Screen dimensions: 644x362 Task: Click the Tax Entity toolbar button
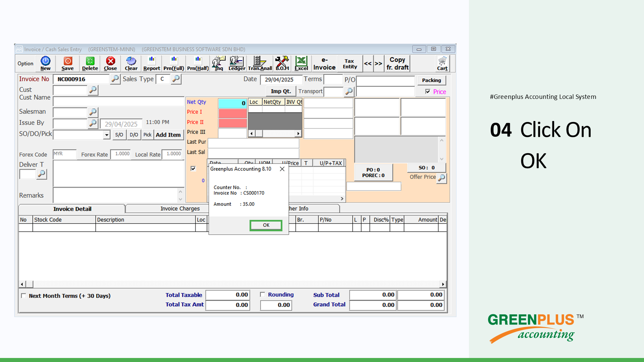(350, 64)
